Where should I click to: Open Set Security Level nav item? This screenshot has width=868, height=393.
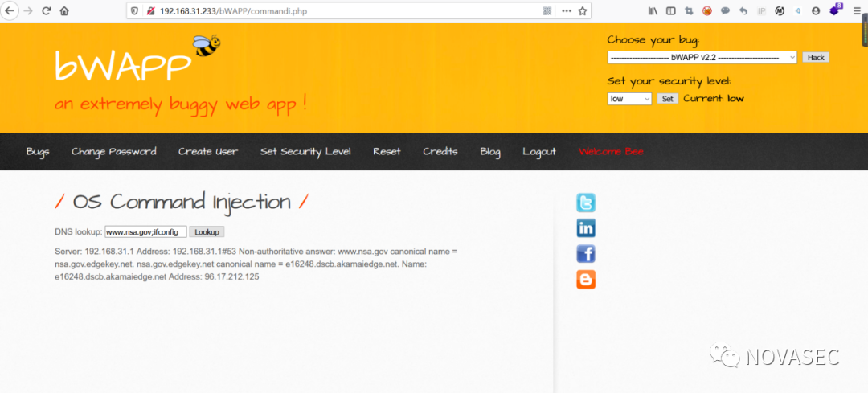(x=305, y=152)
